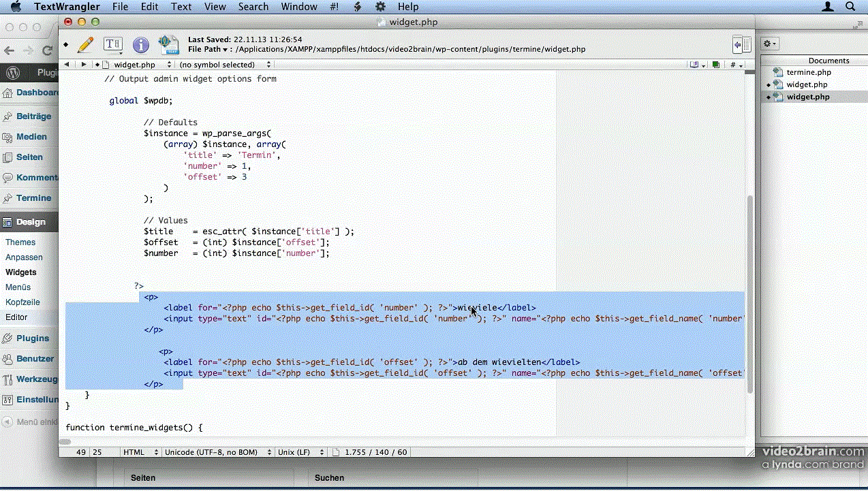Open the HTML language popup in status bar
Screen dimensions: 868x491
click(x=141, y=452)
